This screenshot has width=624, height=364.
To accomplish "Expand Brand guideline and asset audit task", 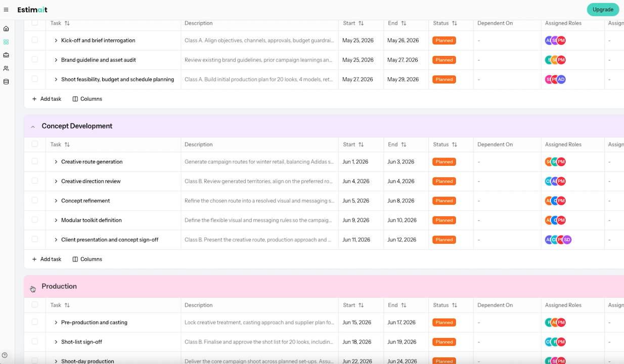I will tap(56, 60).
